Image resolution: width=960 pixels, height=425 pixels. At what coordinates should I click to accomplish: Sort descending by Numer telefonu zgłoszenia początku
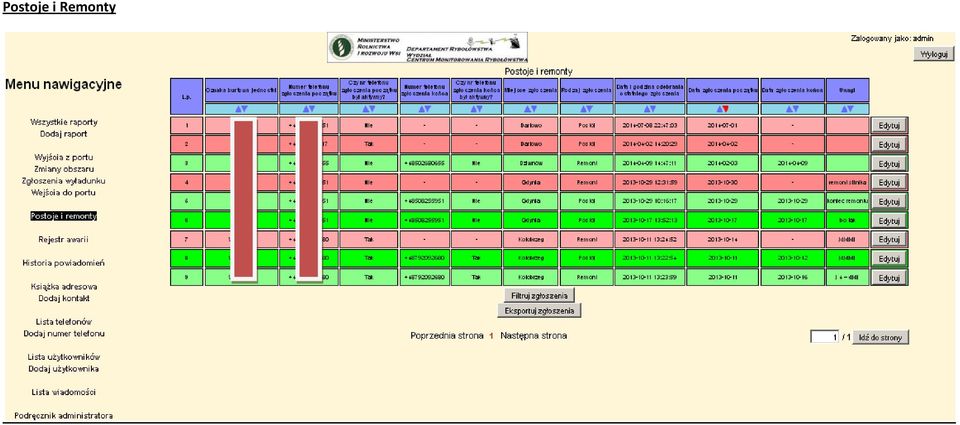(x=312, y=109)
